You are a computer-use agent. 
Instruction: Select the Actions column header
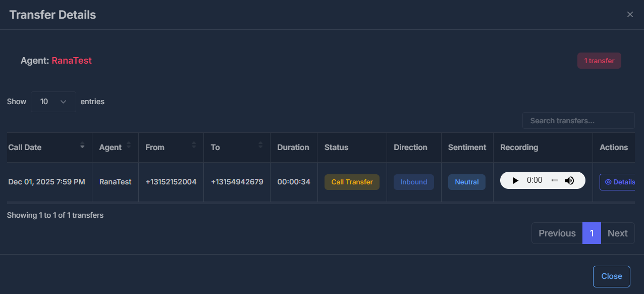[x=614, y=148]
